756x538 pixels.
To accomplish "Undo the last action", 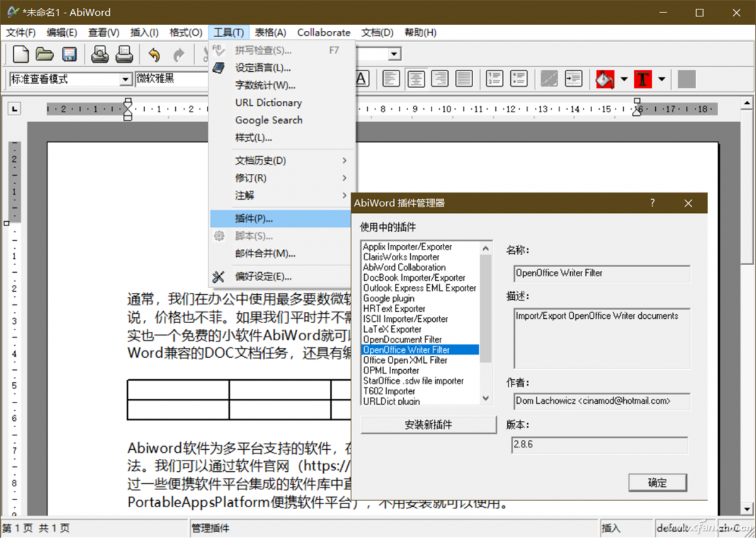I will pyautogui.click(x=154, y=54).
